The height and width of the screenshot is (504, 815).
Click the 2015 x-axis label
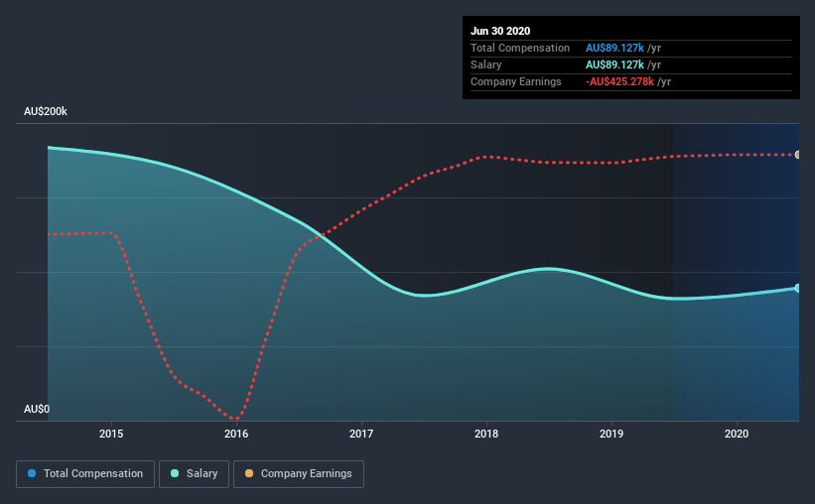click(x=111, y=434)
